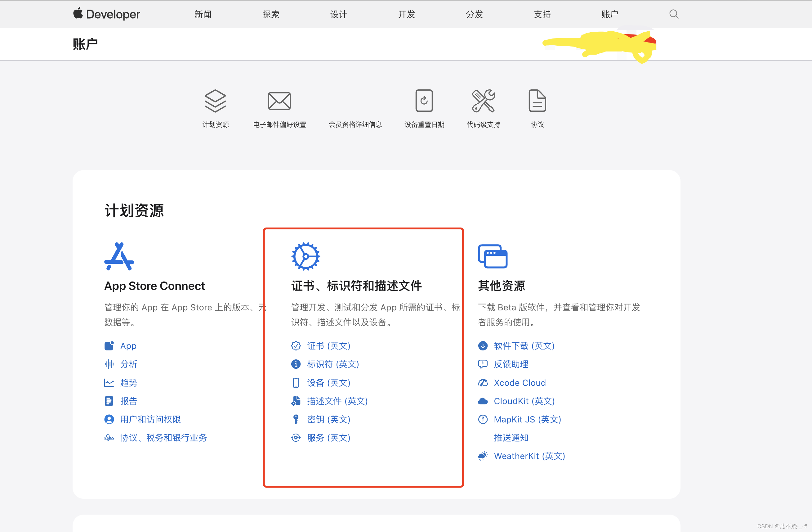Open the search magnifier in the top bar
812x532 pixels.
(x=673, y=14)
